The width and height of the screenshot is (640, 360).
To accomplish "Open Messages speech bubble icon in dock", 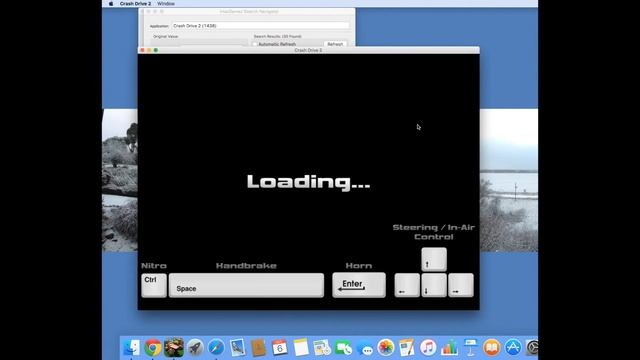I will click(364, 348).
